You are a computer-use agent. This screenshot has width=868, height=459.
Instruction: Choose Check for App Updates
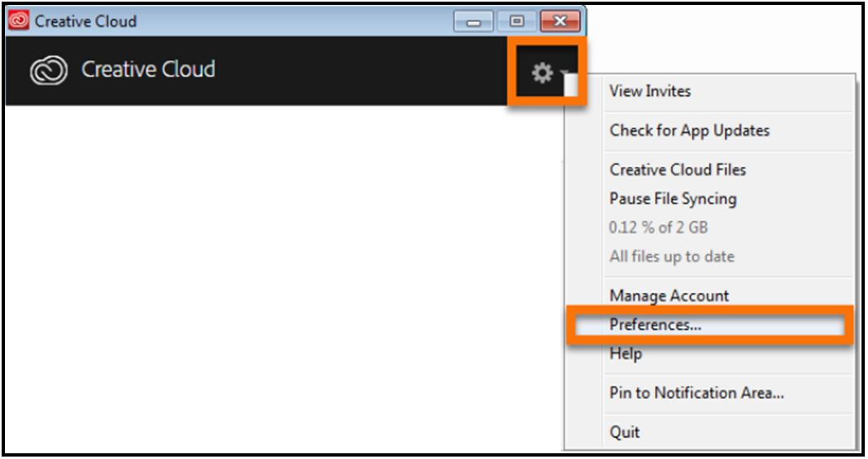(689, 130)
